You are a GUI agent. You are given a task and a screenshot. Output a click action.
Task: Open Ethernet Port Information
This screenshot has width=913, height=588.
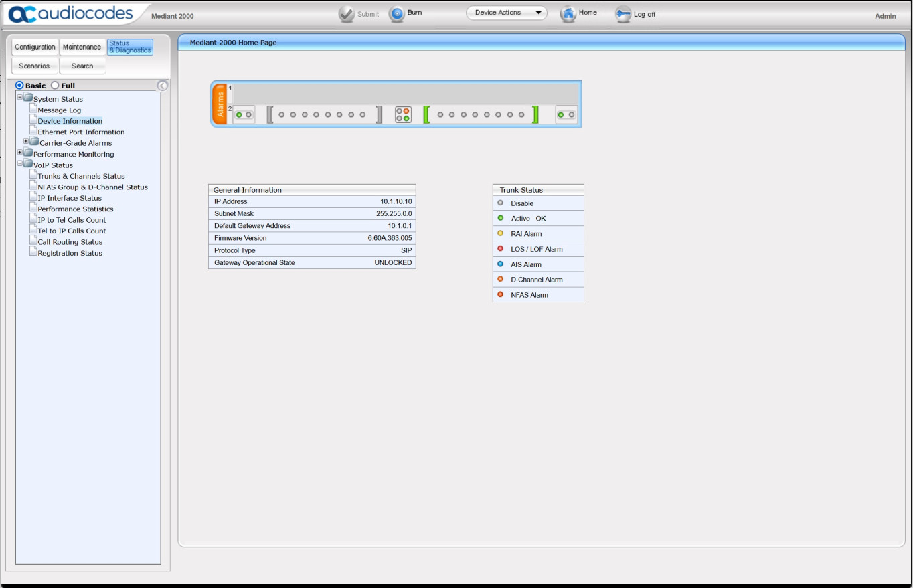click(81, 132)
